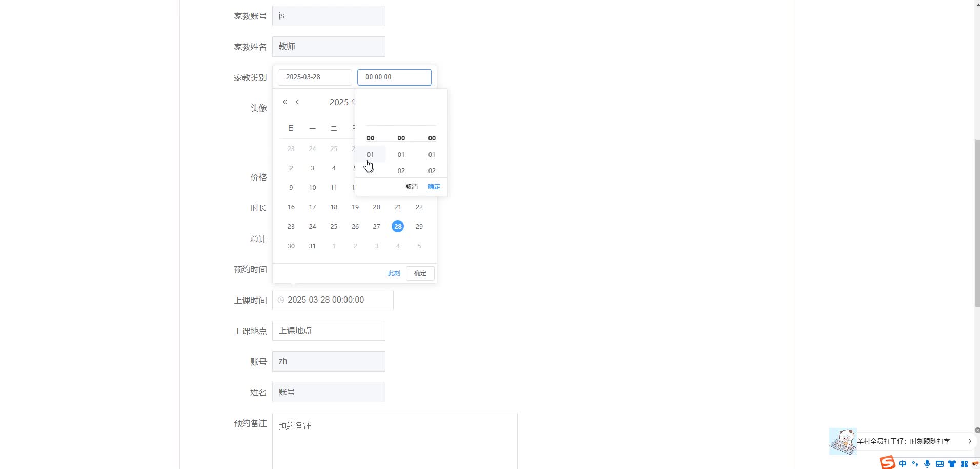Go to previous month with ‹ arrow

click(297, 102)
